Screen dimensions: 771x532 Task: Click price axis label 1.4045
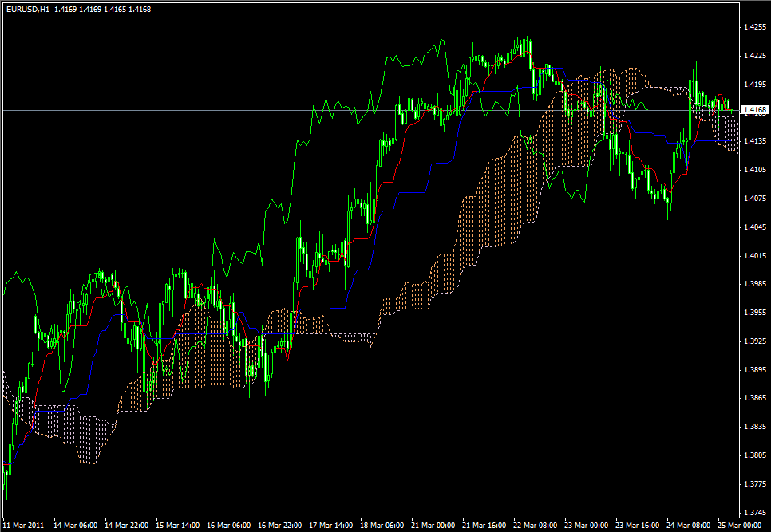coord(755,227)
